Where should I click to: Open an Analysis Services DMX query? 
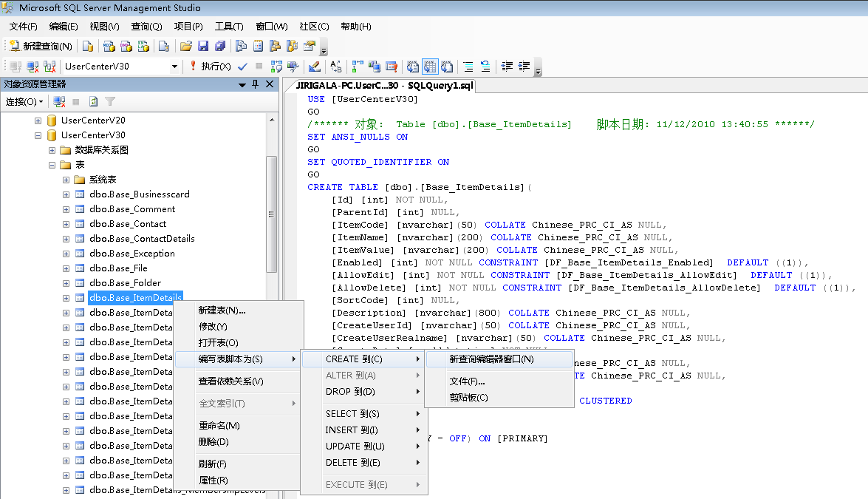pyautogui.click(x=126, y=46)
